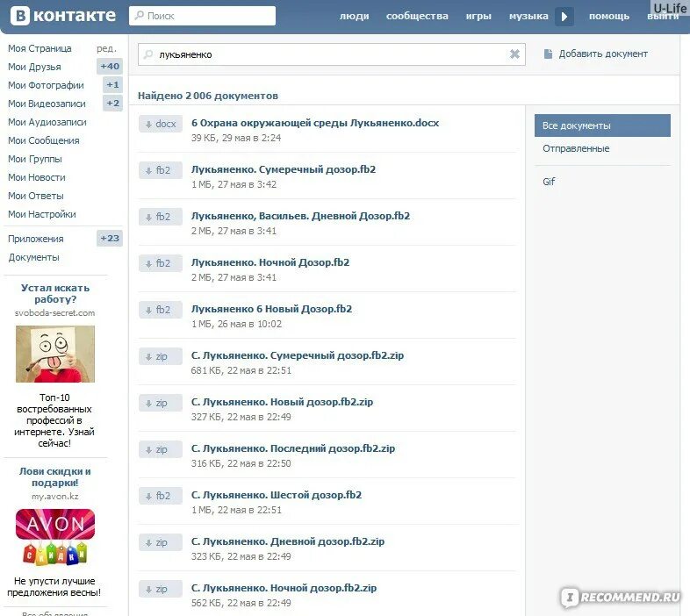Image resolution: width=690 pixels, height=616 pixels.
Task: Select the Gif filter tab
Action: (x=549, y=182)
